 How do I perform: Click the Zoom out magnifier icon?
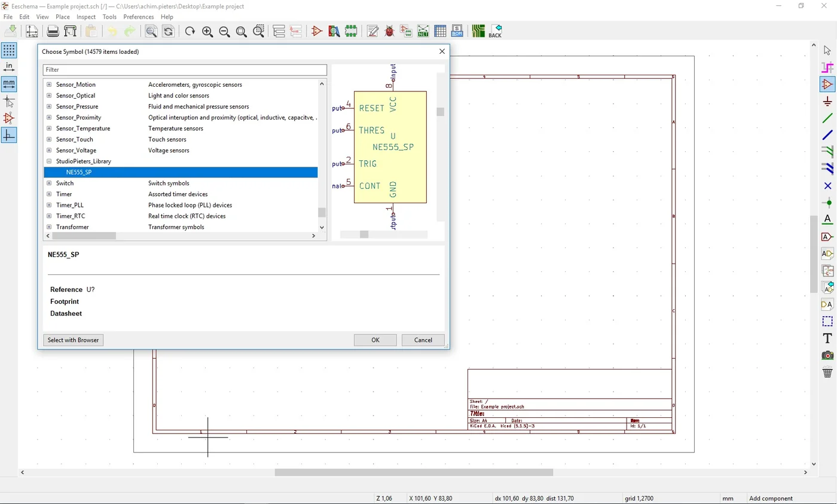(224, 31)
